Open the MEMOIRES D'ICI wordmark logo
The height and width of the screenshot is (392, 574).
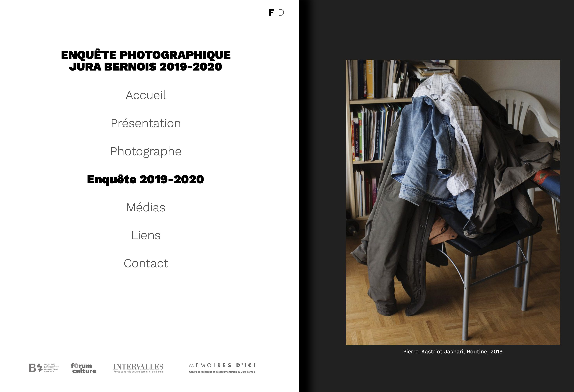pos(222,365)
